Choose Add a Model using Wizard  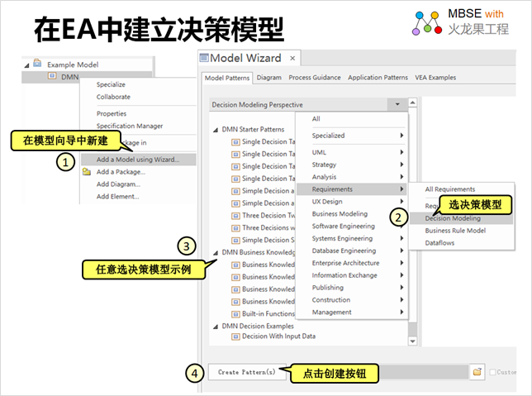139,160
